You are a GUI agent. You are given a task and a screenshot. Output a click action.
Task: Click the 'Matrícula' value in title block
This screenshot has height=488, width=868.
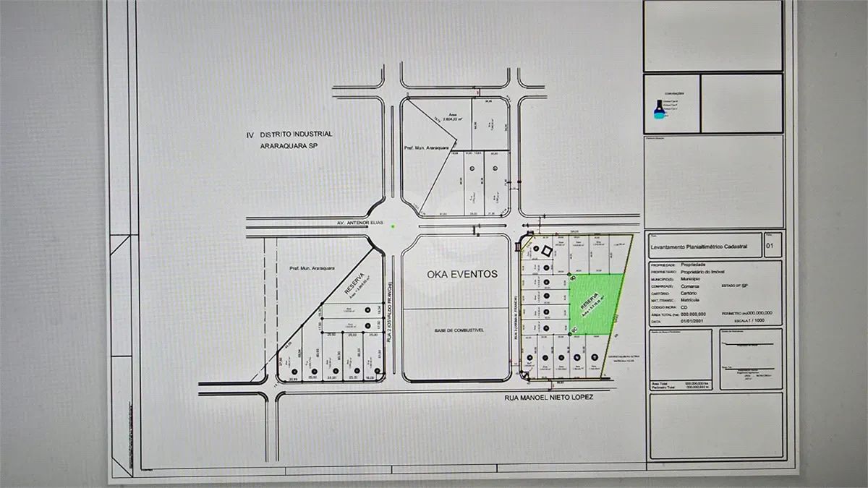tap(690, 300)
